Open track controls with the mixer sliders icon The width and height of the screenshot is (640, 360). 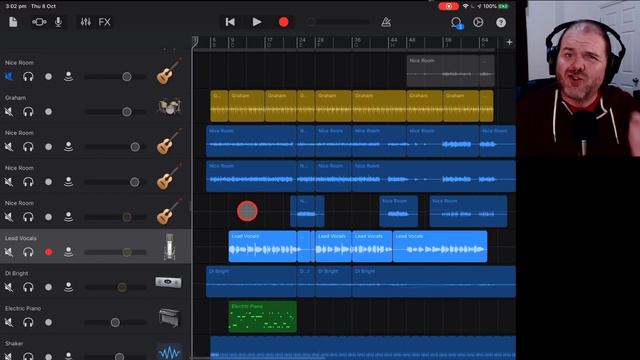tap(86, 22)
